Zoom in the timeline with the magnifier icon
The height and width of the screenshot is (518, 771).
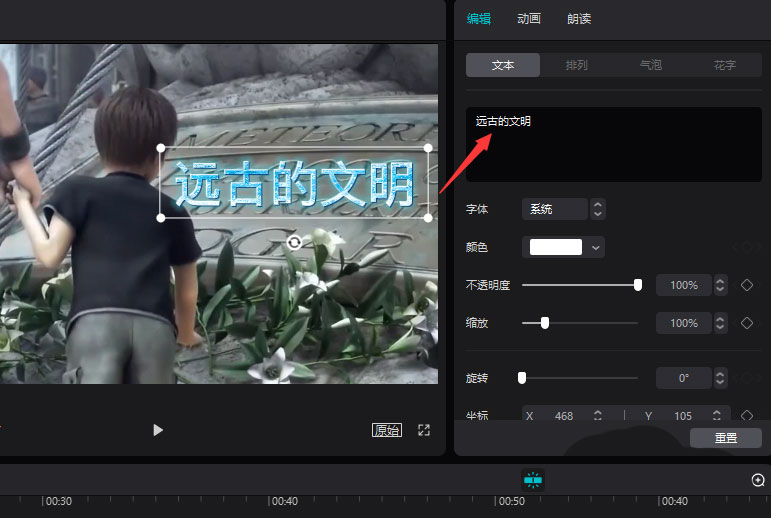click(x=758, y=480)
